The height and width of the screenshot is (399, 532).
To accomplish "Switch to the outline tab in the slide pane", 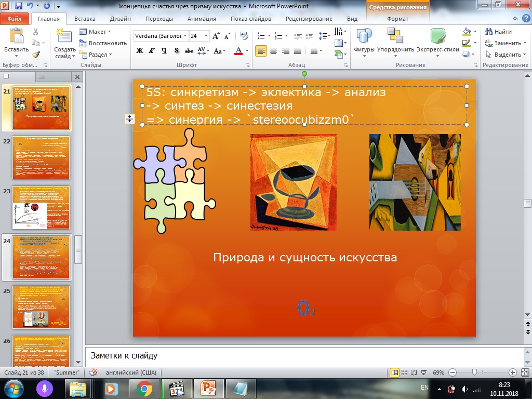I will (x=42, y=76).
